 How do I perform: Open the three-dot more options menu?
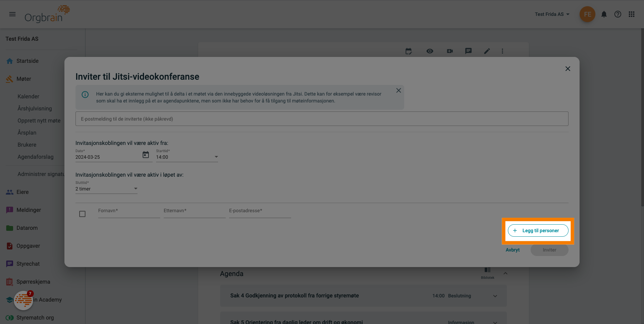[502, 51]
